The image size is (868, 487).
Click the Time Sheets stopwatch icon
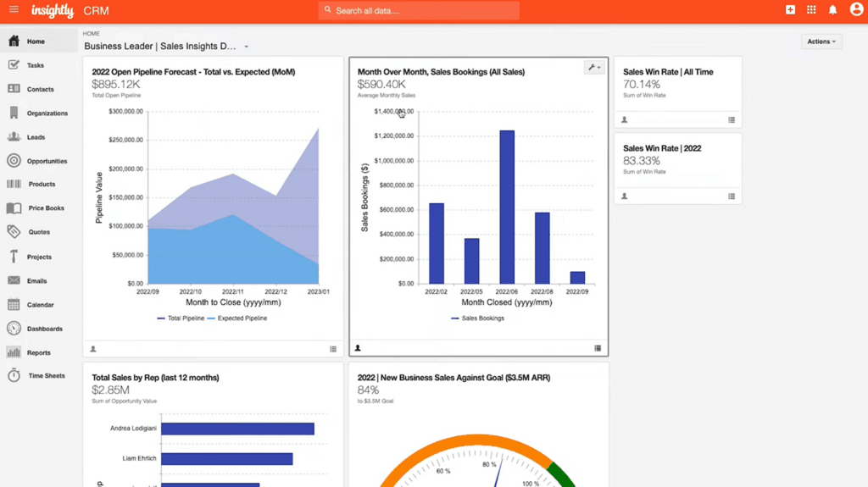point(14,375)
